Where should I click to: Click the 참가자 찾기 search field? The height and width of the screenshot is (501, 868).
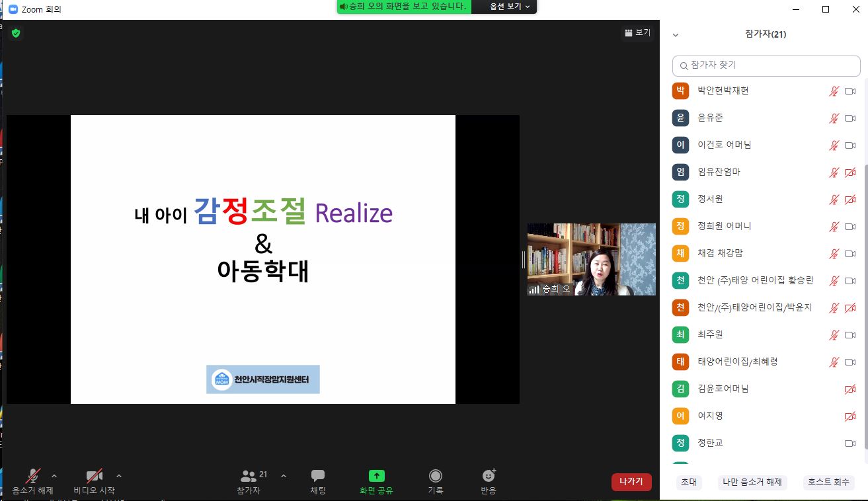tap(767, 65)
